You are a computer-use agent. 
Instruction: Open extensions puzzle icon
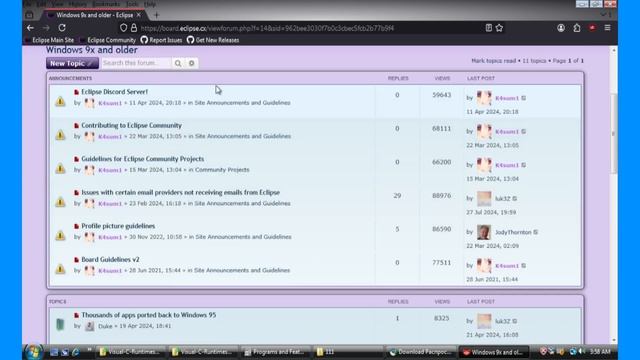click(577, 28)
